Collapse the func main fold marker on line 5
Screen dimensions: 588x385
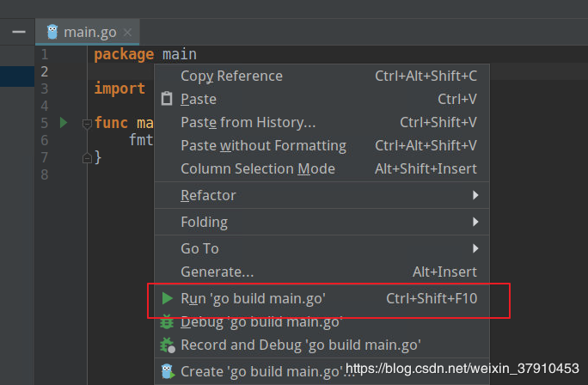point(87,124)
